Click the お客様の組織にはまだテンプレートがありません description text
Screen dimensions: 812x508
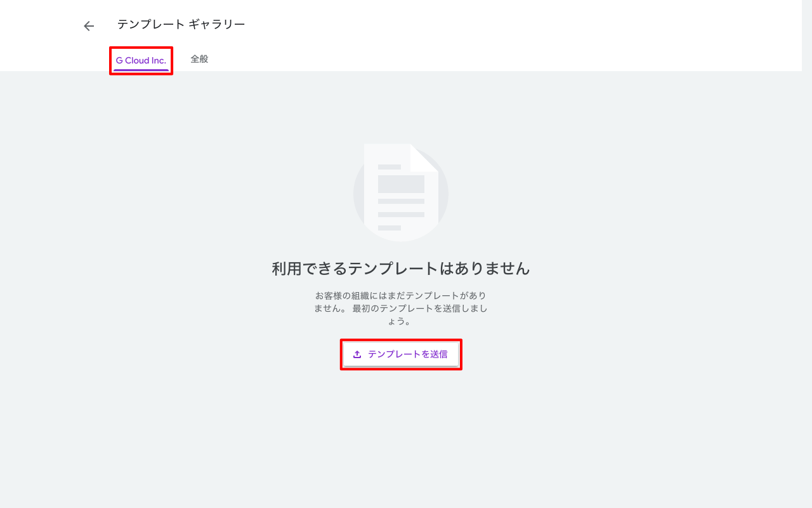(x=401, y=296)
